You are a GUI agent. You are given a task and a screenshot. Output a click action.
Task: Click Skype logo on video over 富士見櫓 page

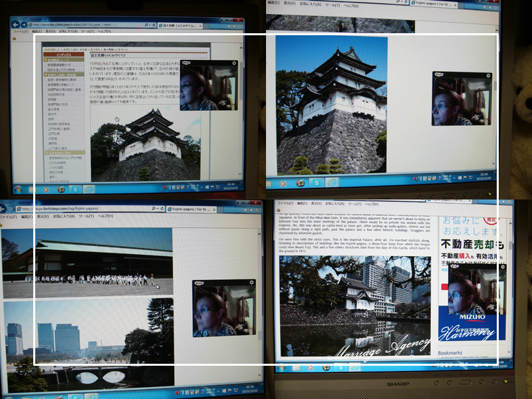tap(186, 63)
